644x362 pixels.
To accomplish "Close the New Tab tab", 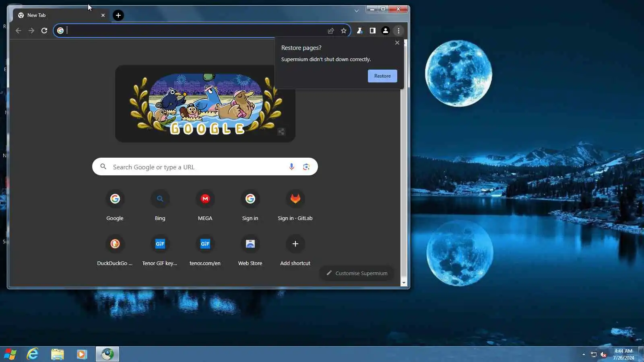I will click(x=103, y=15).
